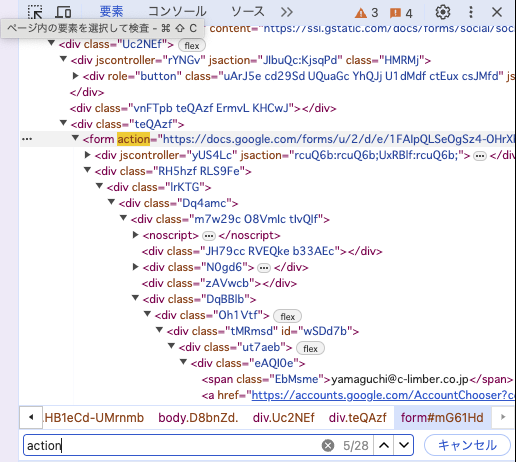Viewport: 516px width, 462px height.
Task: Select the div.teQAzf breadcrumb
Action: pos(358,418)
